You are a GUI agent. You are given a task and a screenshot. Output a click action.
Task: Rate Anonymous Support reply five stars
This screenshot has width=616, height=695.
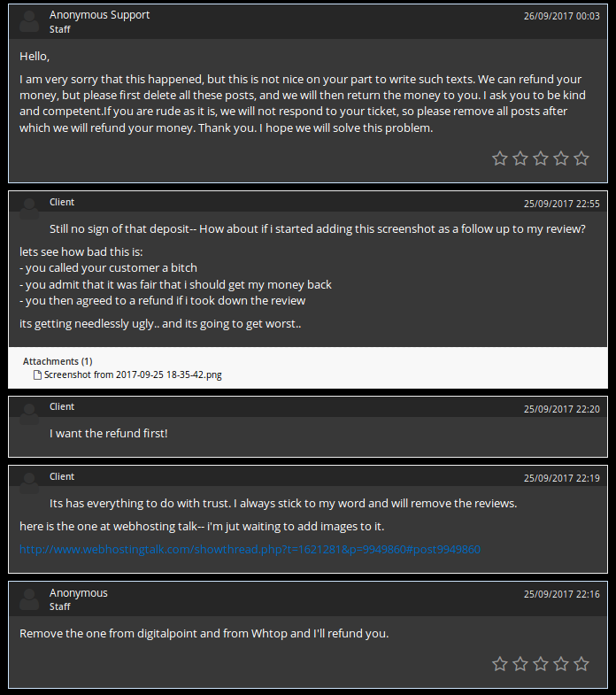[x=581, y=158]
